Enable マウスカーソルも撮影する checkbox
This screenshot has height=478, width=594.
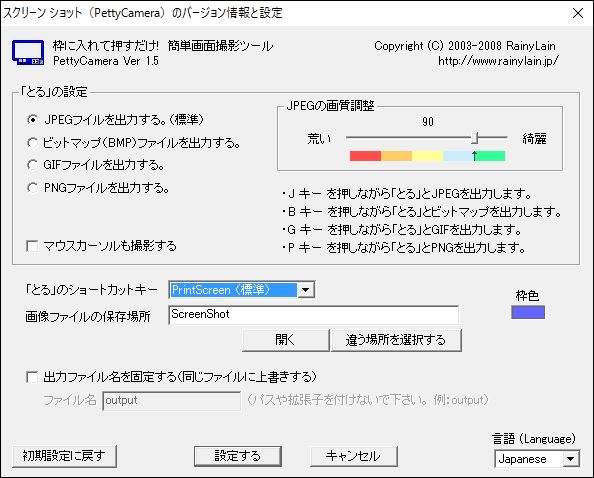click(x=32, y=246)
